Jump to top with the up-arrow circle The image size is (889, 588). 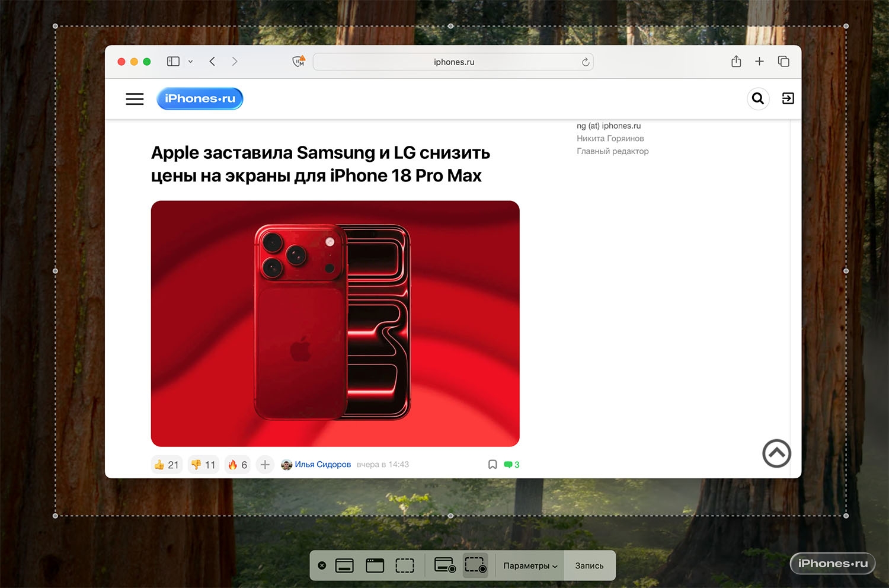(x=777, y=453)
